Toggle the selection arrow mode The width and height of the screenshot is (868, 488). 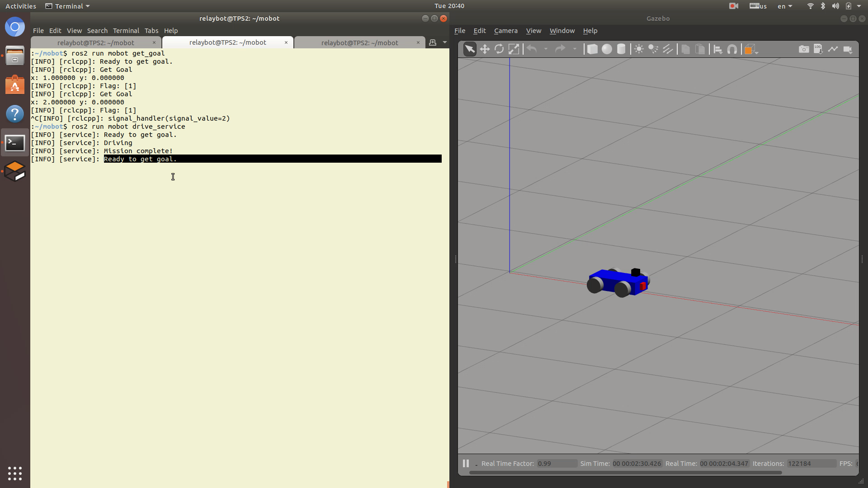[470, 49]
